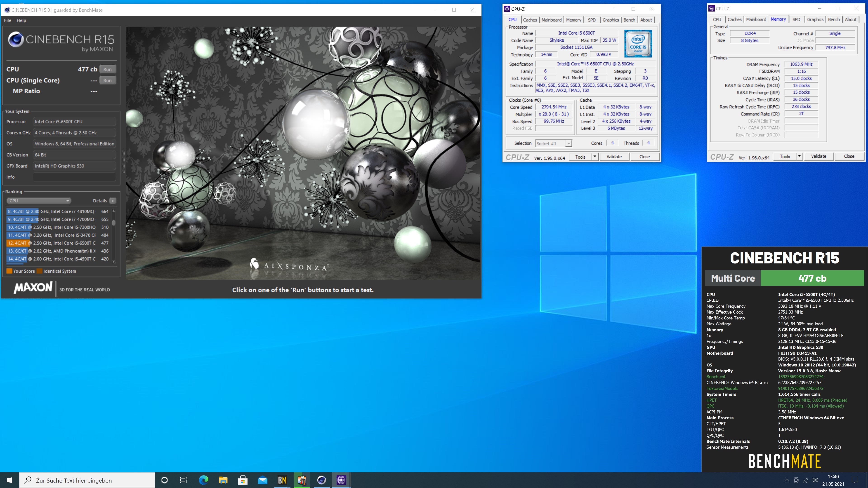Open the Help menu in Cinebench
This screenshot has width=868, height=488.
coord(21,20)
